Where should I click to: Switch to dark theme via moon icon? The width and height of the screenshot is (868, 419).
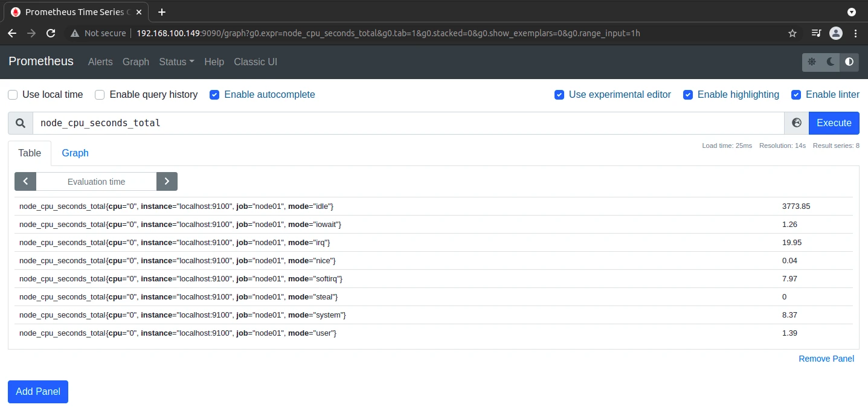click(x=830, y=62)
